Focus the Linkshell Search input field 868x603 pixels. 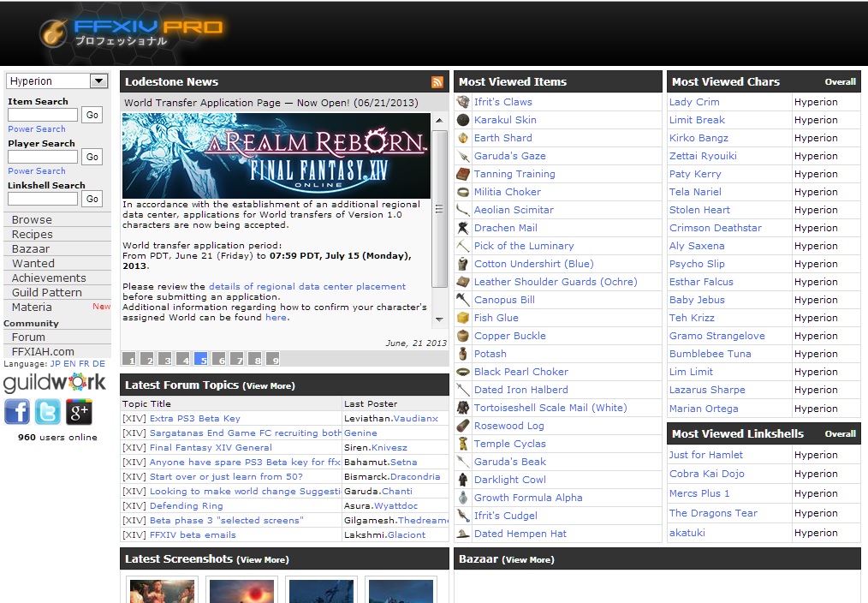pos(43,199)
